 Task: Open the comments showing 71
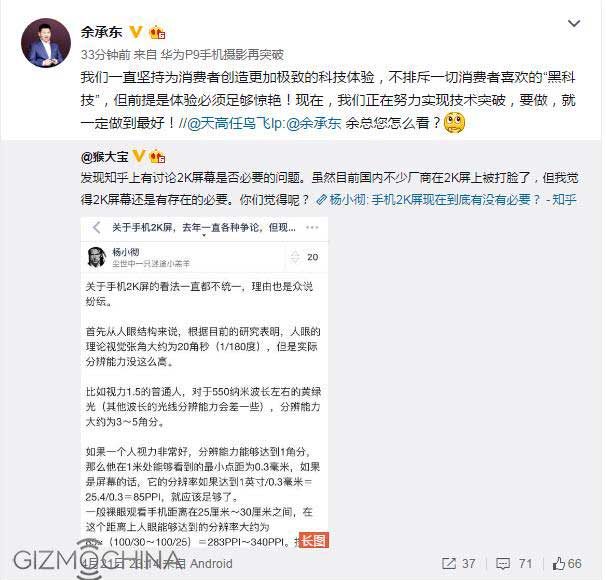[x=514, y=564]
